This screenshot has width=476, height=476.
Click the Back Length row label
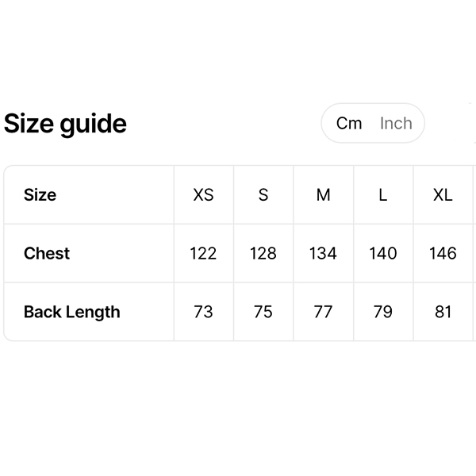pyautogui.click(x=72, y=312)
